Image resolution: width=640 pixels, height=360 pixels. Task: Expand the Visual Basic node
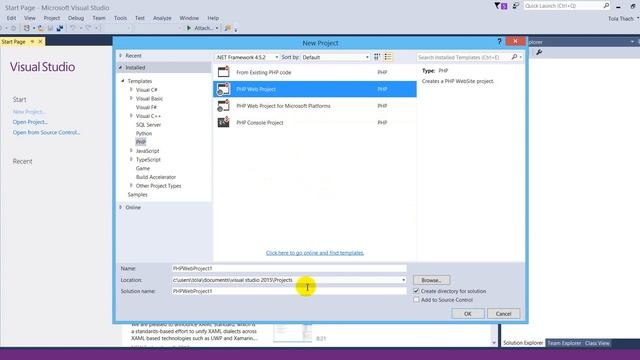[131, 98]
